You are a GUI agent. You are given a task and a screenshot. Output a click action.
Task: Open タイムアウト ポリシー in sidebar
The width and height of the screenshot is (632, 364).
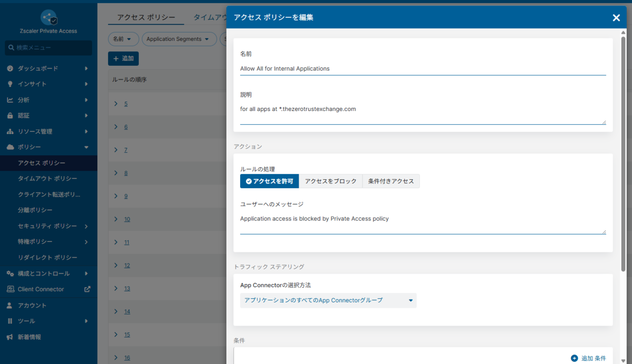tap(48, 179)
